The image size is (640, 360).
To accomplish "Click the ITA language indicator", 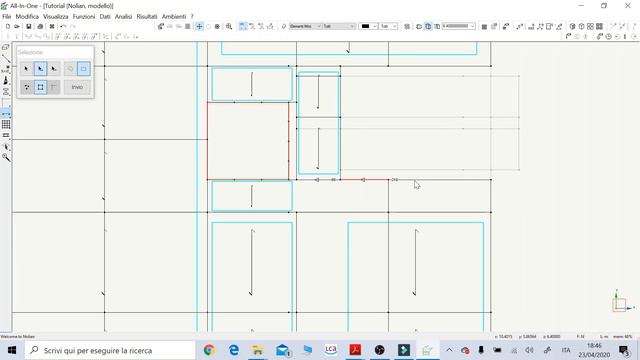I will pos(566,350).
